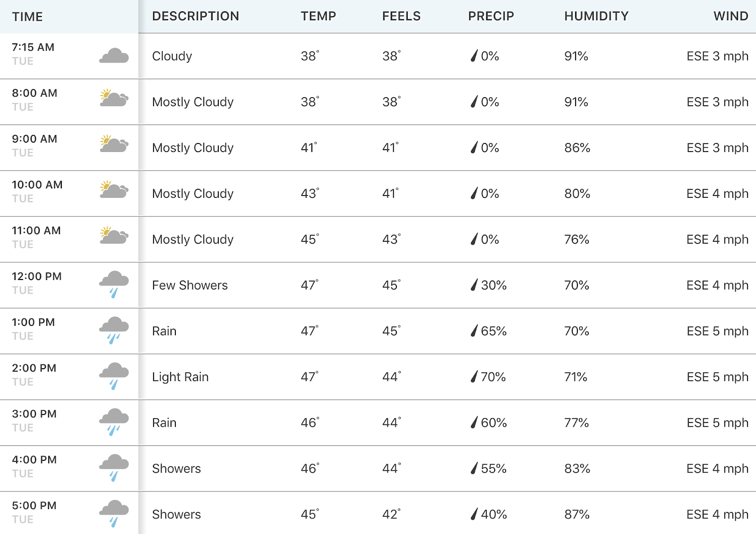Viewport: 756px width, 534px height.
Task: Click the cloudy icon for 7:15 AM
Action: pos(114,56)
